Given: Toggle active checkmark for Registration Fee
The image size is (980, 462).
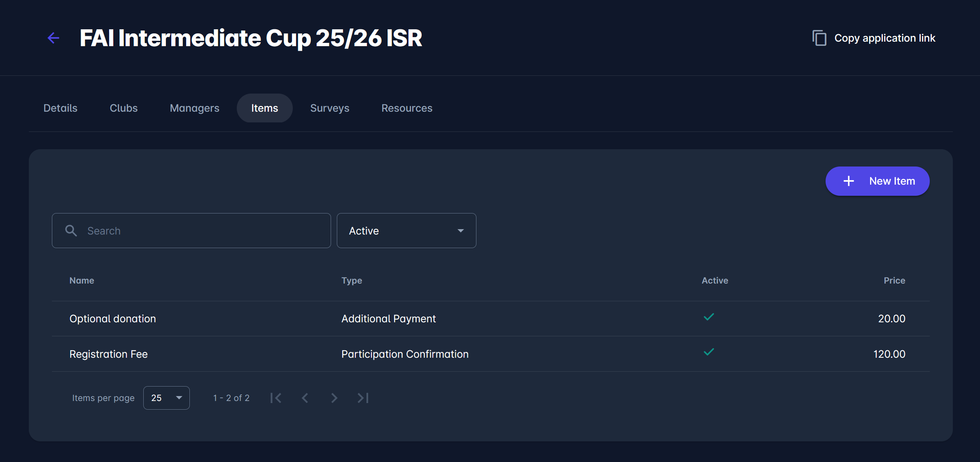Looking at the screenshot, I should [709, 352].
